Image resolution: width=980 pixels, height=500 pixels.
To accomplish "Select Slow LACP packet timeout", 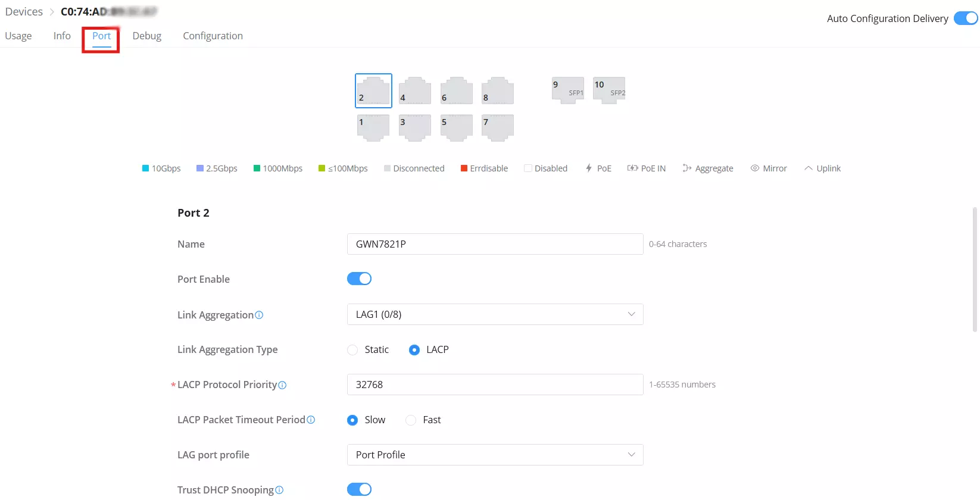I will point(352,420).
